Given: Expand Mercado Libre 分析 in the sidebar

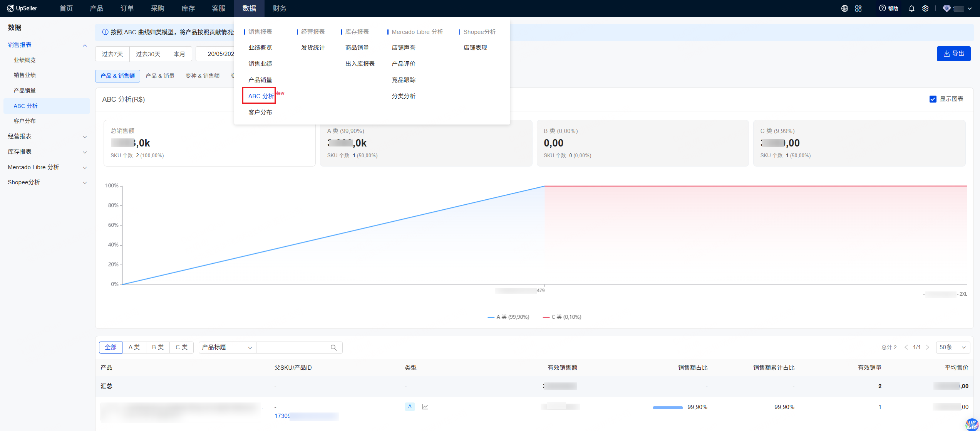Looking at the screenshot, I should point(85,168).
